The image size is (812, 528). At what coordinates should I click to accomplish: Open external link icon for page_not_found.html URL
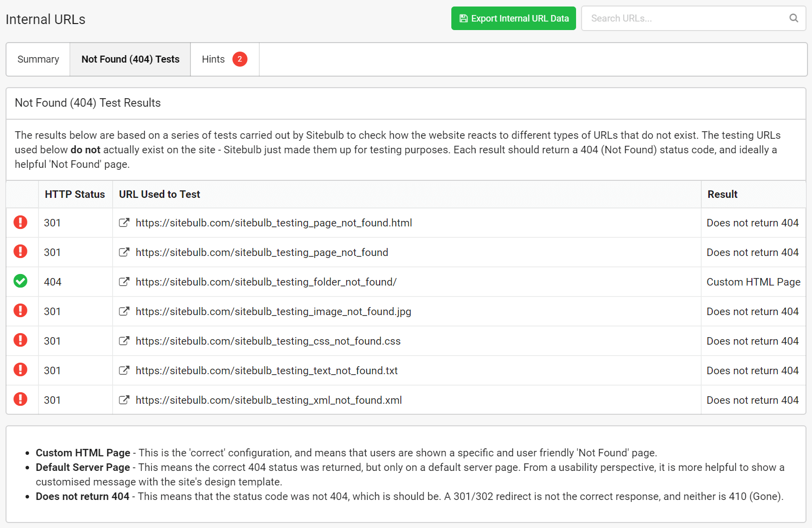tap(124, 223)
